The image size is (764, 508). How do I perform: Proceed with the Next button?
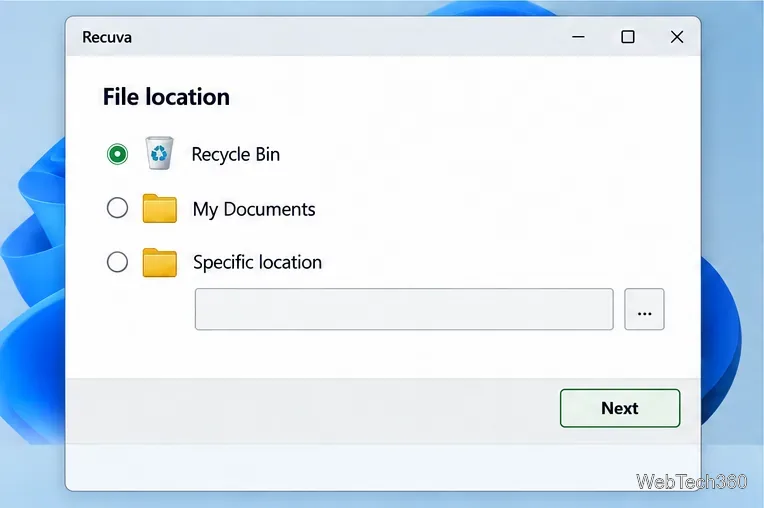(620, 408)
